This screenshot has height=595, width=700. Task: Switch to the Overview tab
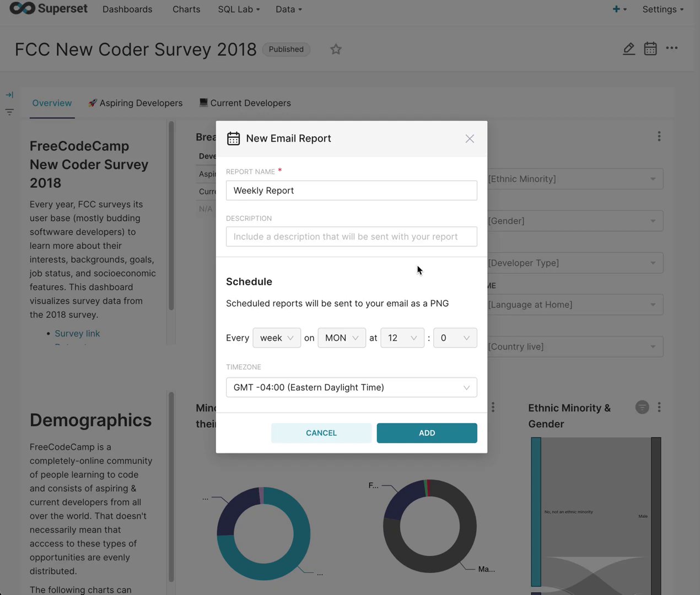52,103
